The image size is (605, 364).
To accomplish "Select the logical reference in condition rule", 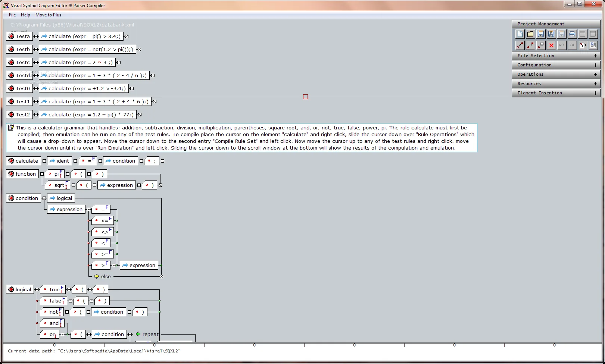I will (61, 198).
